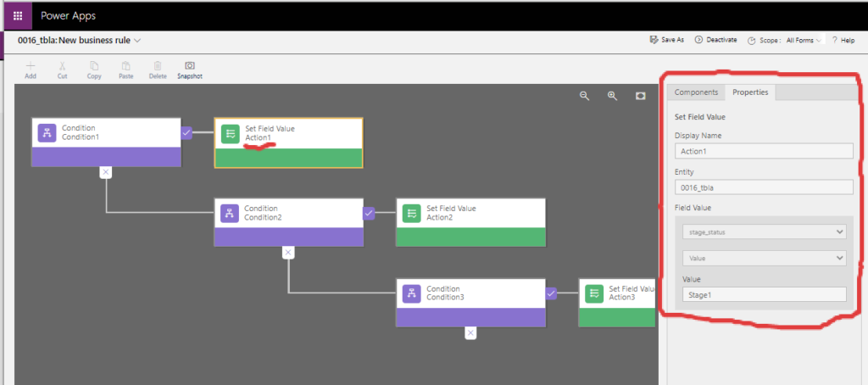
Task: Click the Copy toolbar icon
Action: (x=94, y=66)
